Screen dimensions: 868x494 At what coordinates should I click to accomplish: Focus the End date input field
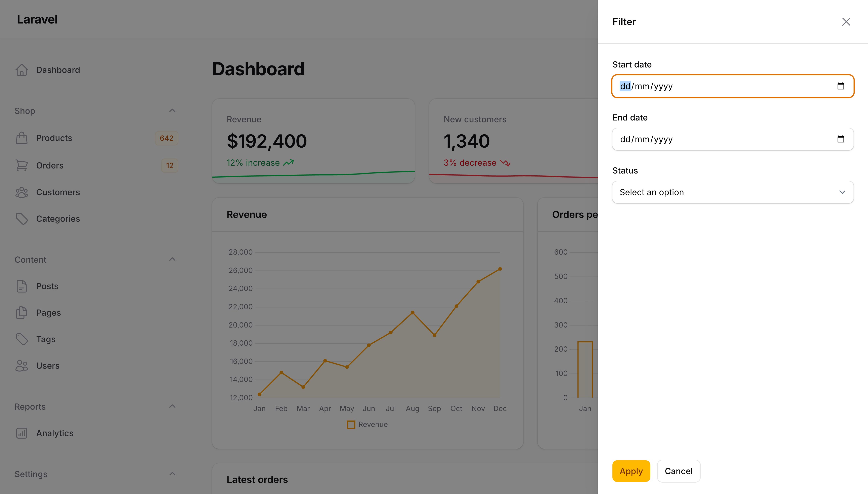coord(733,139)
